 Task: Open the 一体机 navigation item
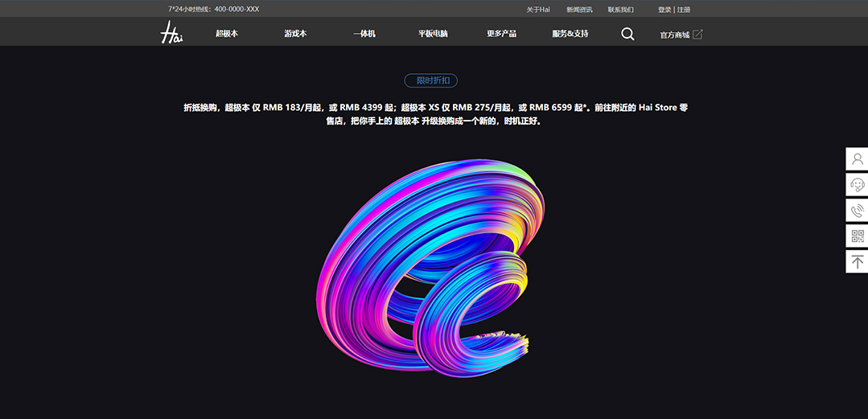[x=364, y=34]
